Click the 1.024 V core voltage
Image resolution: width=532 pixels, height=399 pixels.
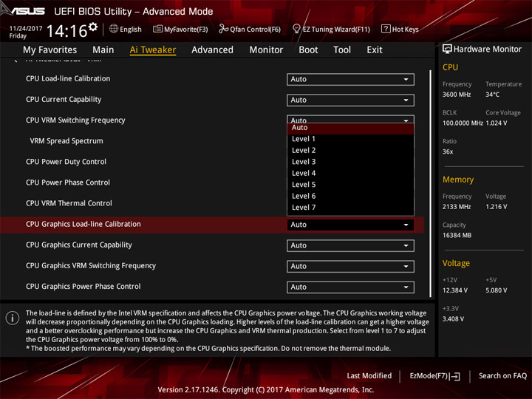(x=497, y=123)
